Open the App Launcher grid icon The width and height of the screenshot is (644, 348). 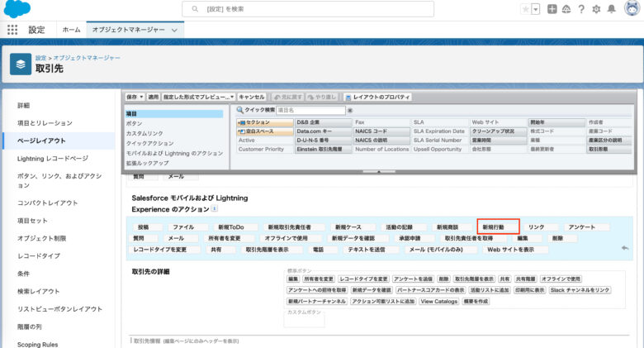12,30
